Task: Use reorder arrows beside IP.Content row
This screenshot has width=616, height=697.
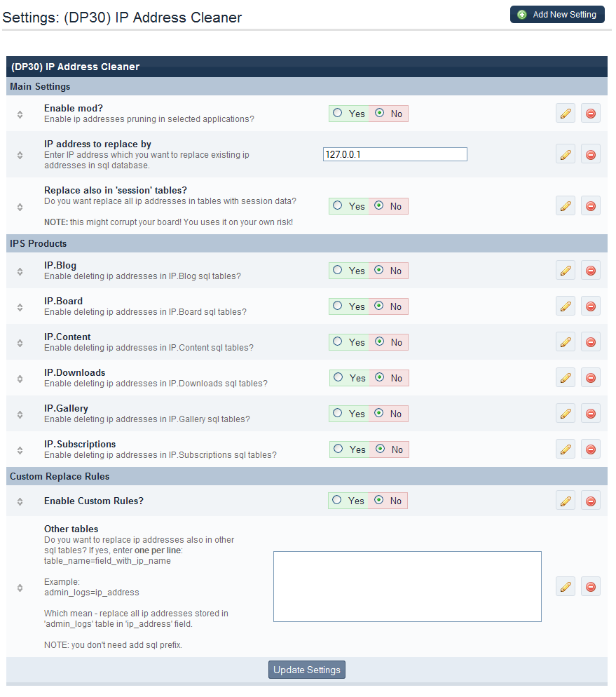Action: [20, 343]
